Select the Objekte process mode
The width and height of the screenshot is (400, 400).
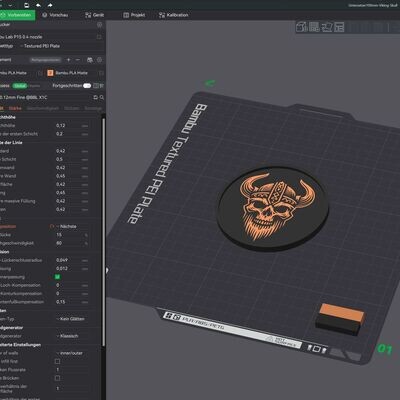pos(34,86)
